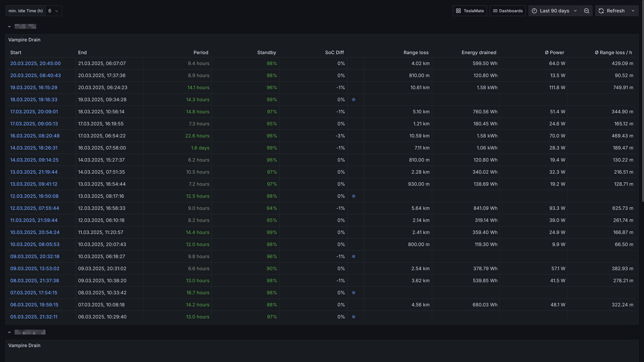Open the first Vampire Drain panel title
The height and width of the screenshot is (362, 644).
pos(24,40)
